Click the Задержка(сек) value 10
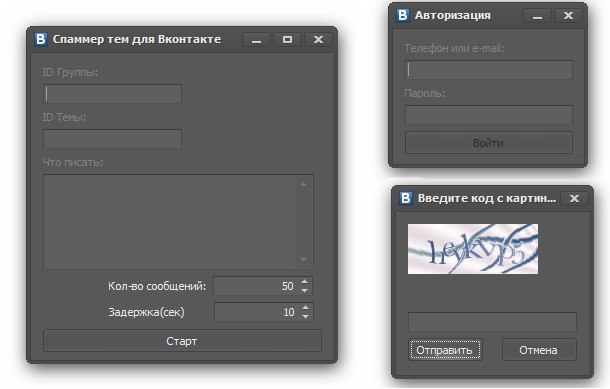This screenshot has width=610, height=389. tap(289, 312)
